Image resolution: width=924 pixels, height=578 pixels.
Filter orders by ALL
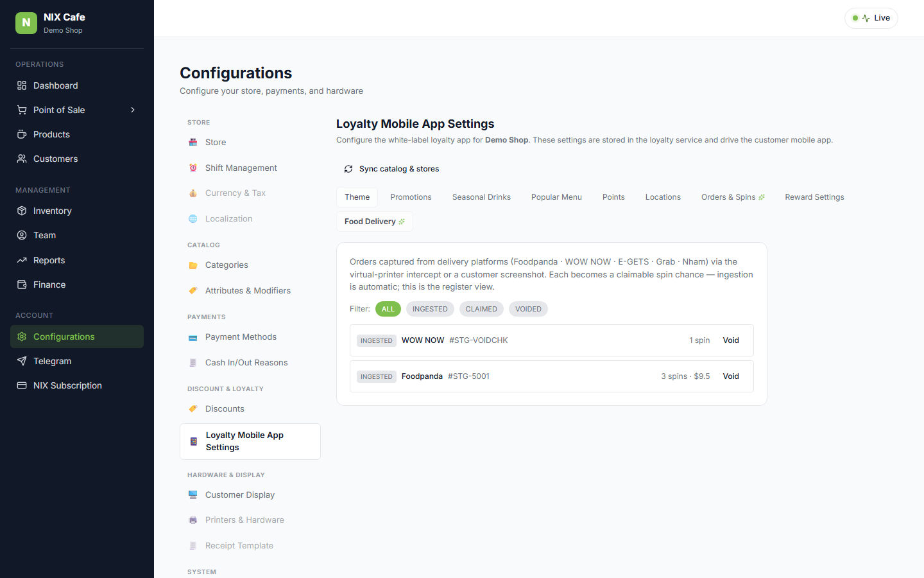pos(388,309)
